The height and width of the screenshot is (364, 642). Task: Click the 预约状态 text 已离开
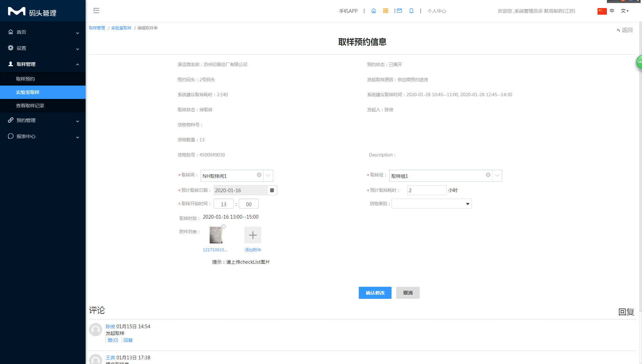tap(396, 65)
